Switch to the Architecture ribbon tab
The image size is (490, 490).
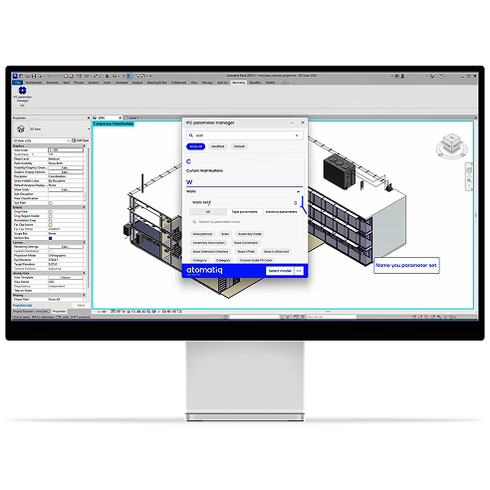pos(34,83)
